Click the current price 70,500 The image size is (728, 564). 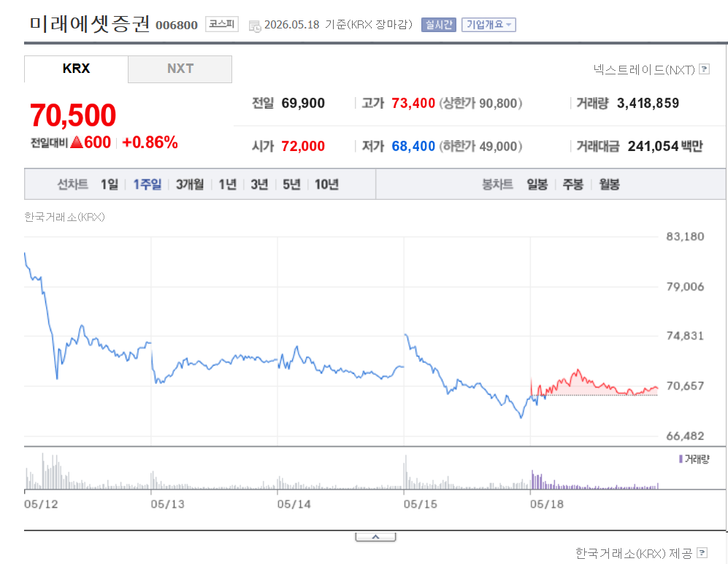coord(73,115)
